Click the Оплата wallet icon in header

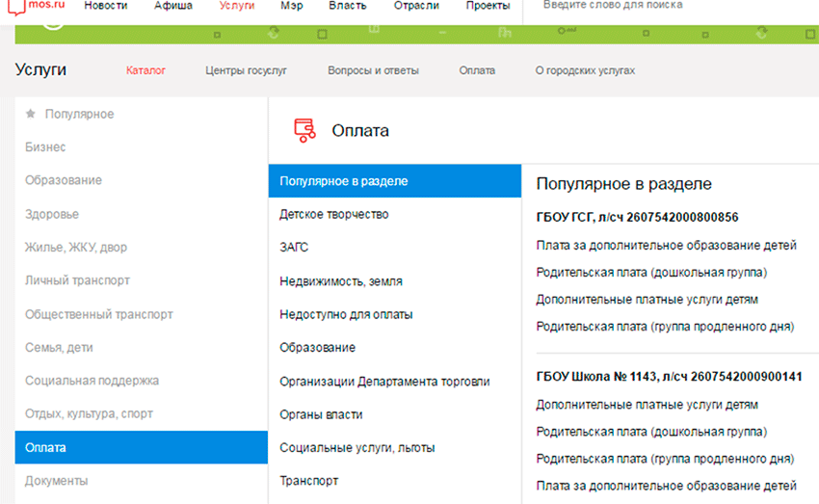pos(305,130)
